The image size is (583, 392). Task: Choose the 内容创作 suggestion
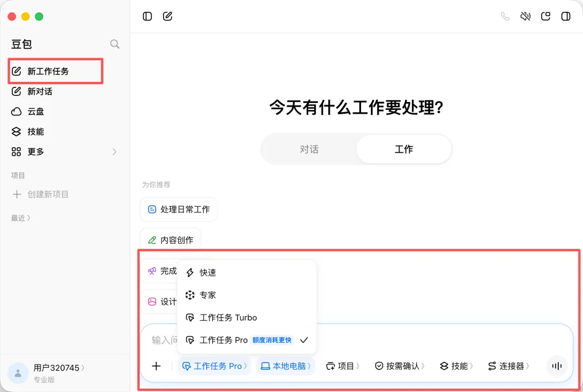pos(170,240)
